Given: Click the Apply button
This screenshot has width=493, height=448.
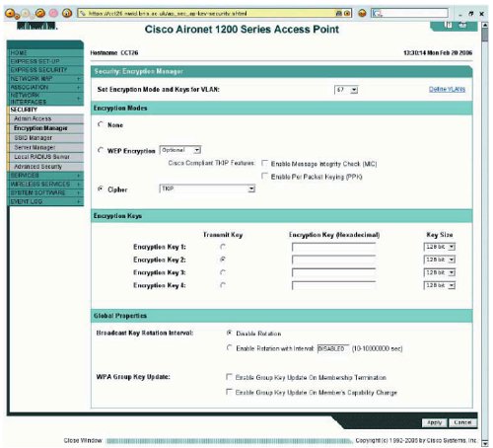Looking at the screenshot, I should tap(434, 422).
